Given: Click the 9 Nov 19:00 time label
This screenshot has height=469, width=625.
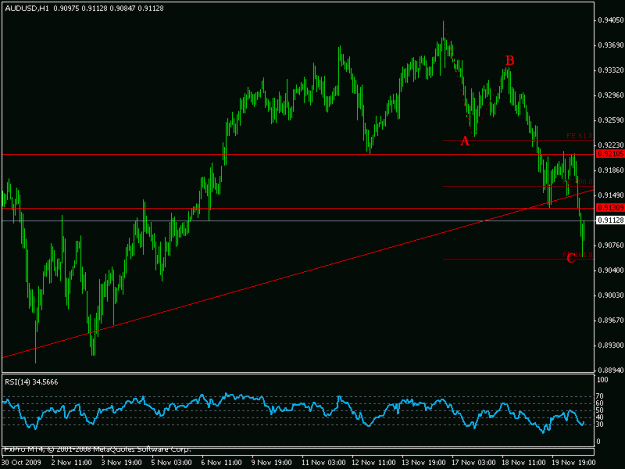Looking at the screenshot, I should tap(271, 463).
